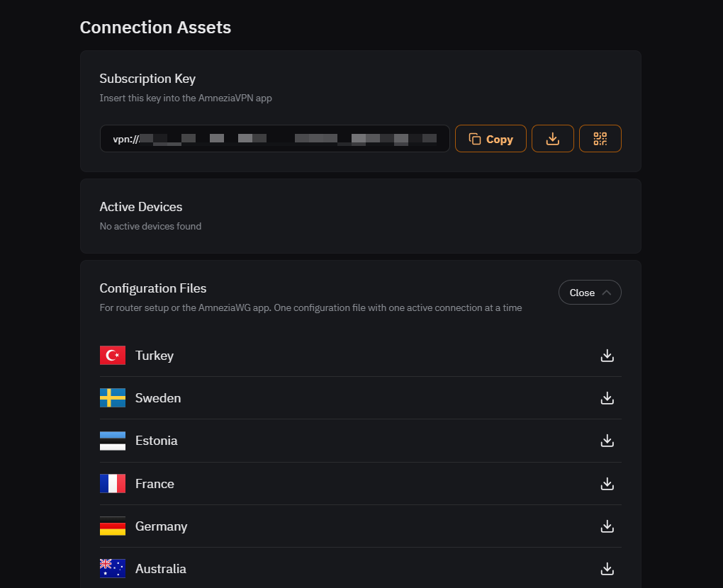This screenshot has height=588, width=723.
Task: Download the Estonia configuration file
Action: click(x=607, y=441)
